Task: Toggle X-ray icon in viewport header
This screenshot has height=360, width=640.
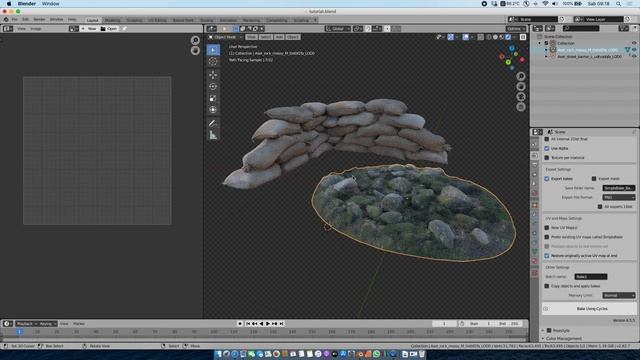Action: point(481,37)
